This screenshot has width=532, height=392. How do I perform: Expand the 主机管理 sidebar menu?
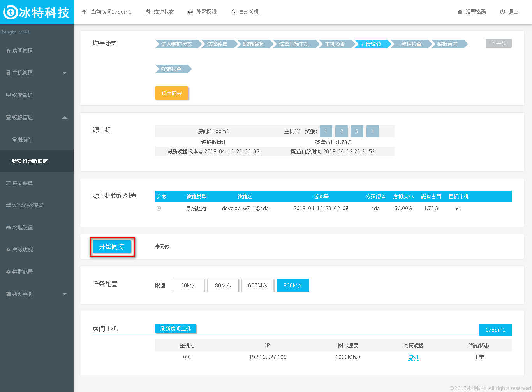tap(65, 73)
